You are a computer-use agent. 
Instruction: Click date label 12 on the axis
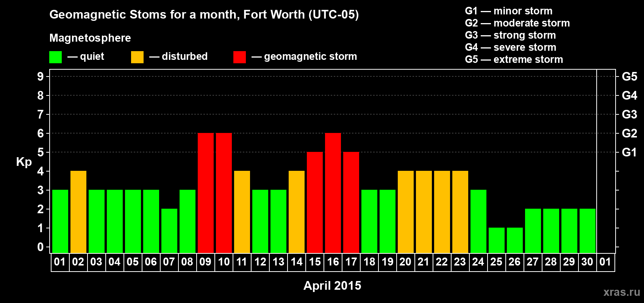260,262
